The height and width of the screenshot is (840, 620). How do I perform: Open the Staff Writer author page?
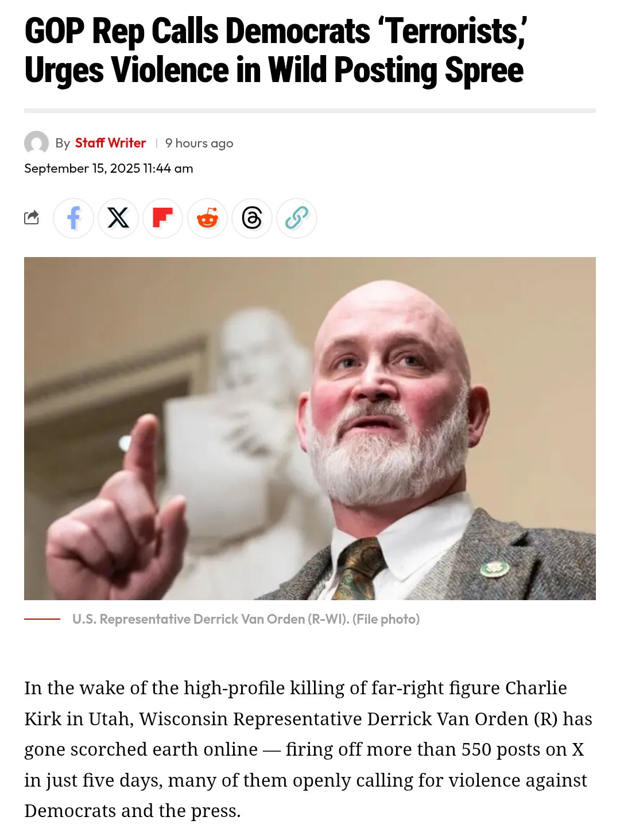(x=111, y=143)
